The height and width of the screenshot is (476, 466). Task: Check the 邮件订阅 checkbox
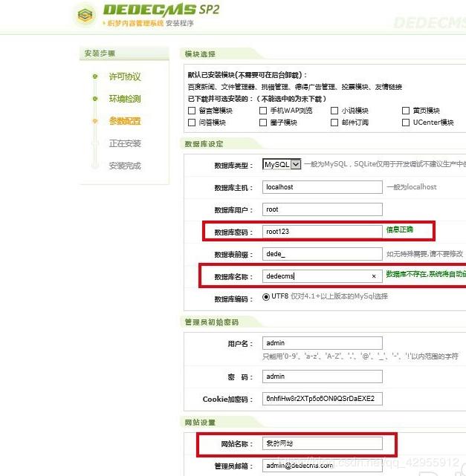[334, 123]
